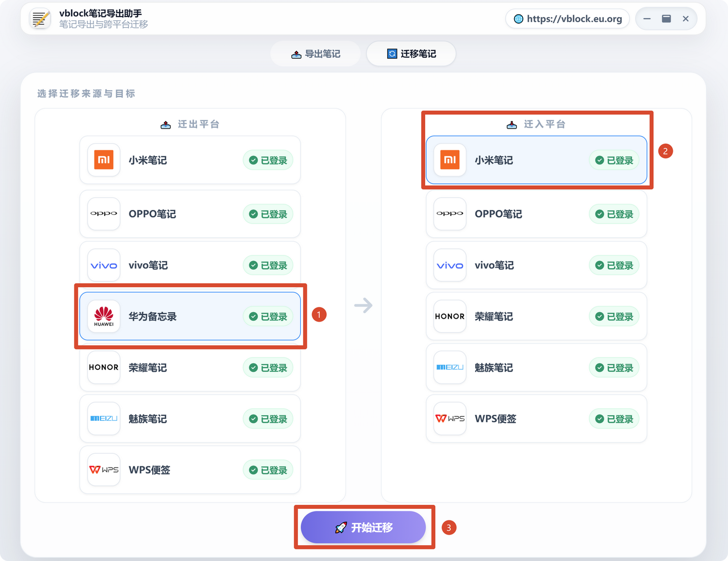Start migration with the 开始迁移 button
The height and width of the screenshot is (561, 728).
(x=363, y=527)
